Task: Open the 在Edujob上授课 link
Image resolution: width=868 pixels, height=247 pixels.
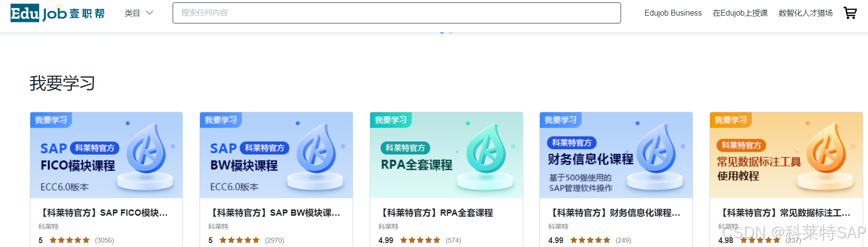Action: [x=740, y=13]
